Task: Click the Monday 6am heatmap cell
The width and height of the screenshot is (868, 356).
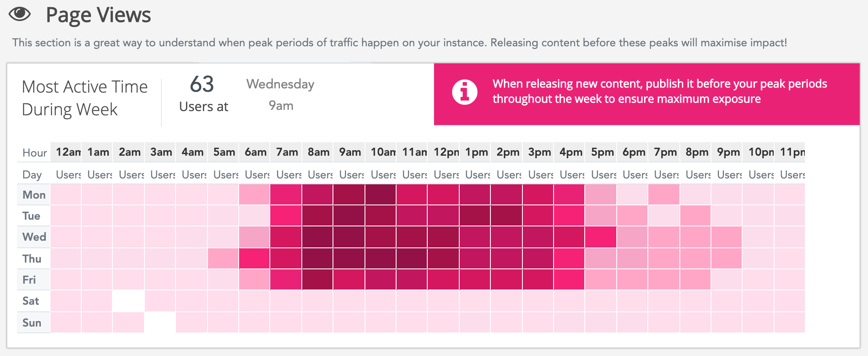Action: tap(255, 195)
